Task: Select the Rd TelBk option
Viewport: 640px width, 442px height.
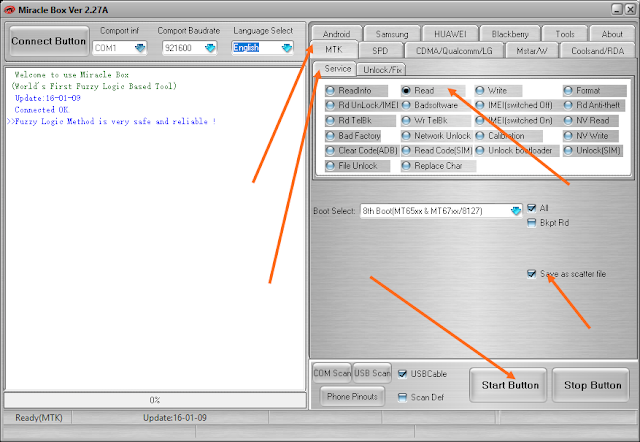Action: [360, 120]
